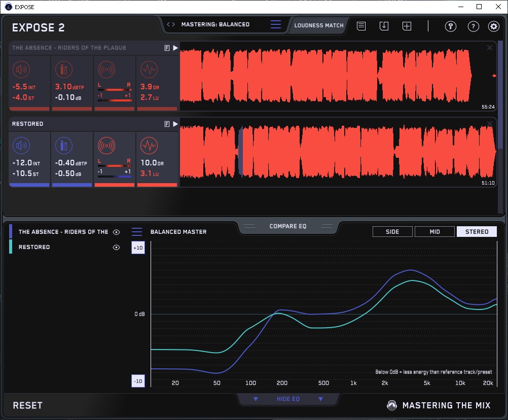Collapse the panel with Hide EQ
This screenshot has width=508, height=420.
pyautogui.click(x=288, y=399)
